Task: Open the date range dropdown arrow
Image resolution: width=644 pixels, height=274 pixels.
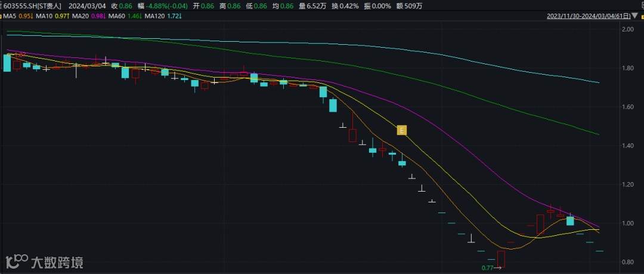Action: tap(635, 16)
